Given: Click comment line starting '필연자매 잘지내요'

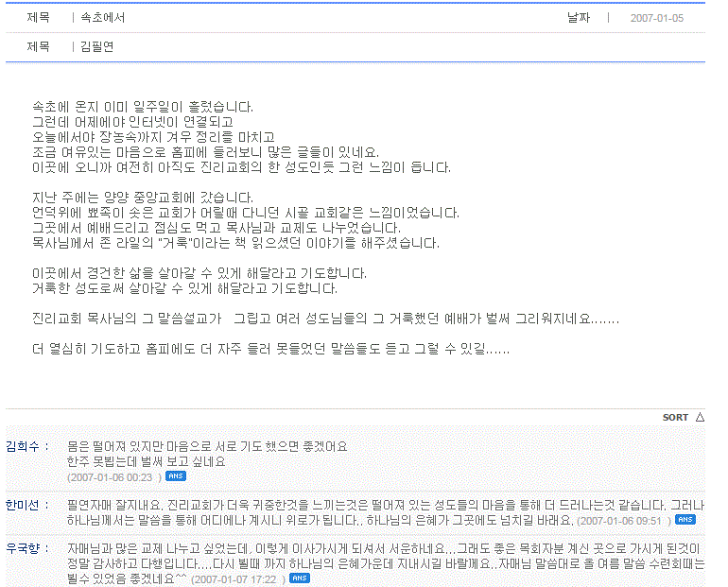Looking at the screenshot, I should pos(386,506).
